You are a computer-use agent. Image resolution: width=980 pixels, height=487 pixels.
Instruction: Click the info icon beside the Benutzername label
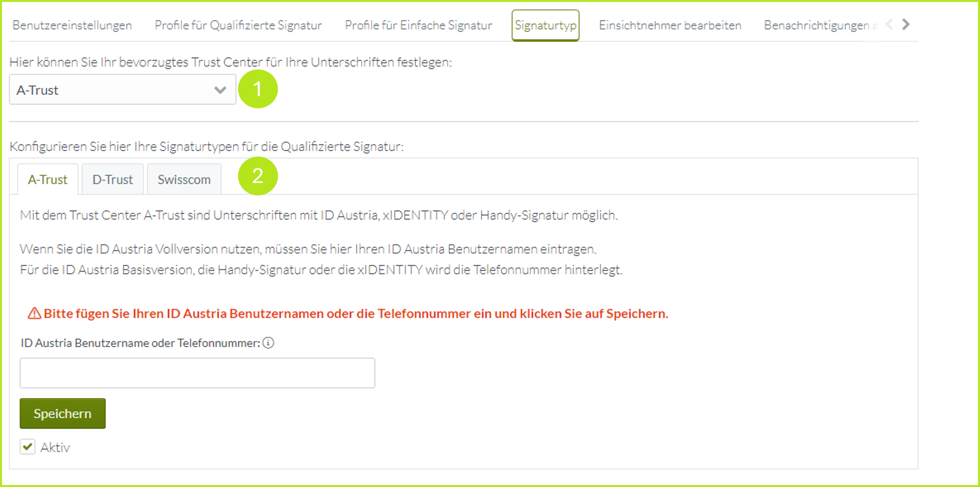(268, 343)
